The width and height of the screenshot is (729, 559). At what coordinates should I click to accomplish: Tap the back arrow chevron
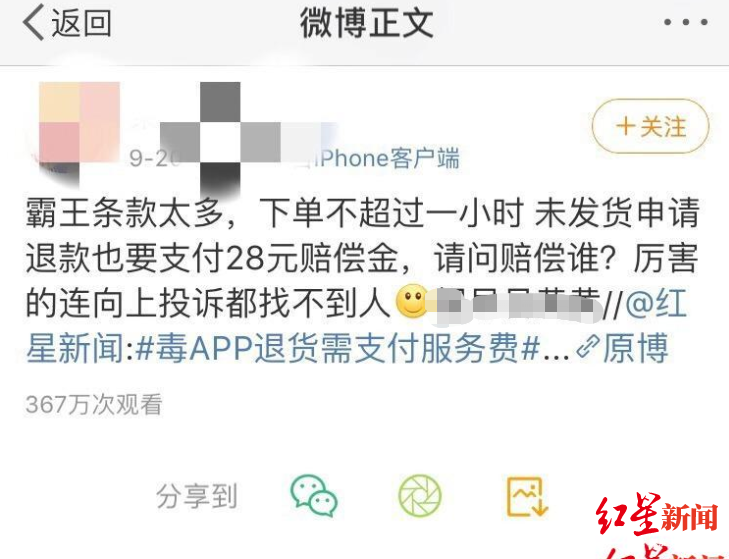[x=33, y=22]
